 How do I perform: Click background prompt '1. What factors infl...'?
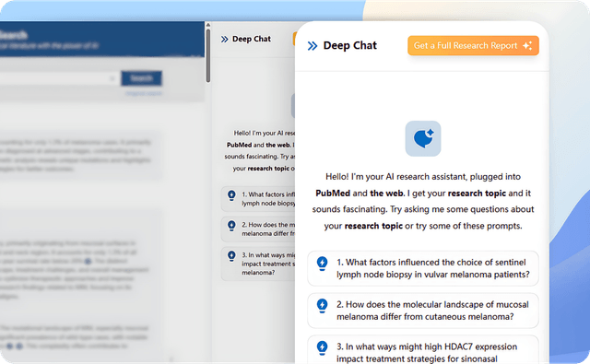tap(258, 199)
